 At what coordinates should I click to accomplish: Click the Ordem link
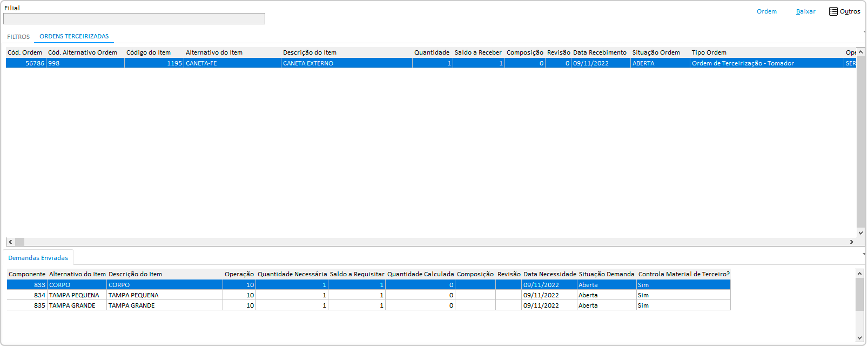[x=766, y=11]
